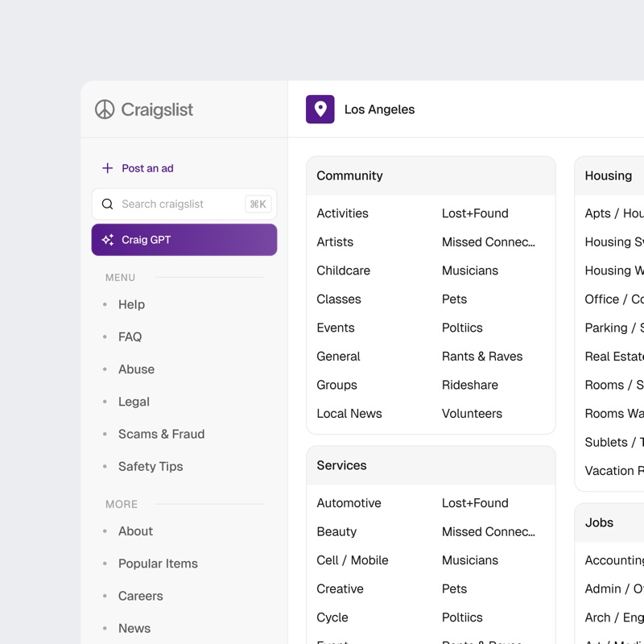Browse Community Musicians
Image resolution: width=644 pixels, height=644 pixels.
(470, 270)
